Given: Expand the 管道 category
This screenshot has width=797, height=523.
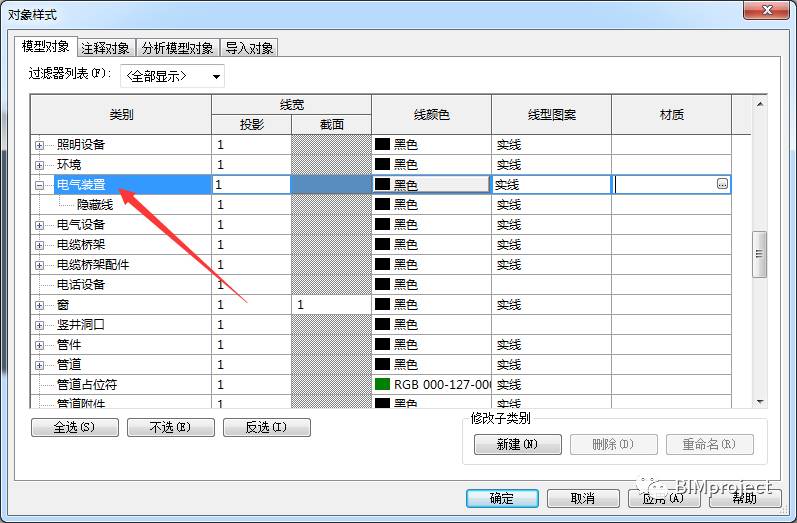Looking at the screenshot, I should (x=39, y=365).
